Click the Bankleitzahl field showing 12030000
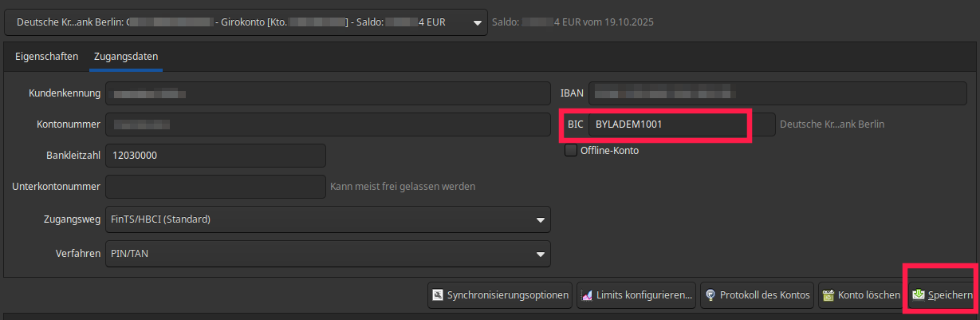980x320 pixels. (215, 156)
